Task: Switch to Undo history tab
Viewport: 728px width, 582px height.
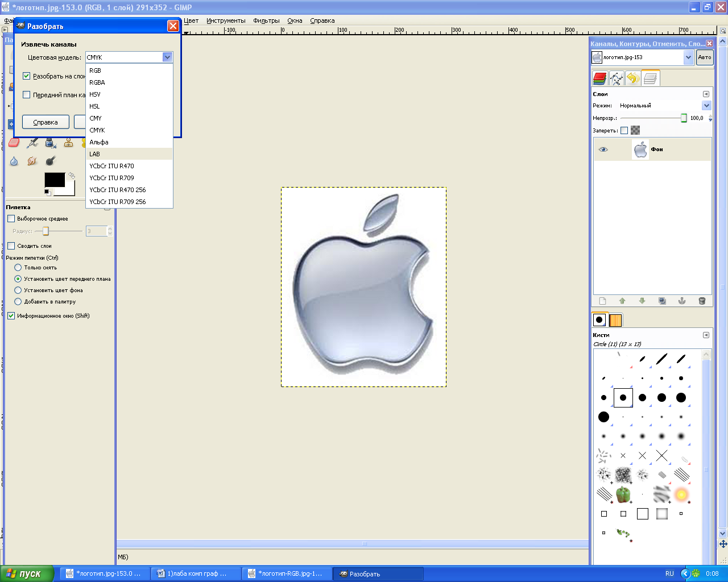Action: [632, 78]
